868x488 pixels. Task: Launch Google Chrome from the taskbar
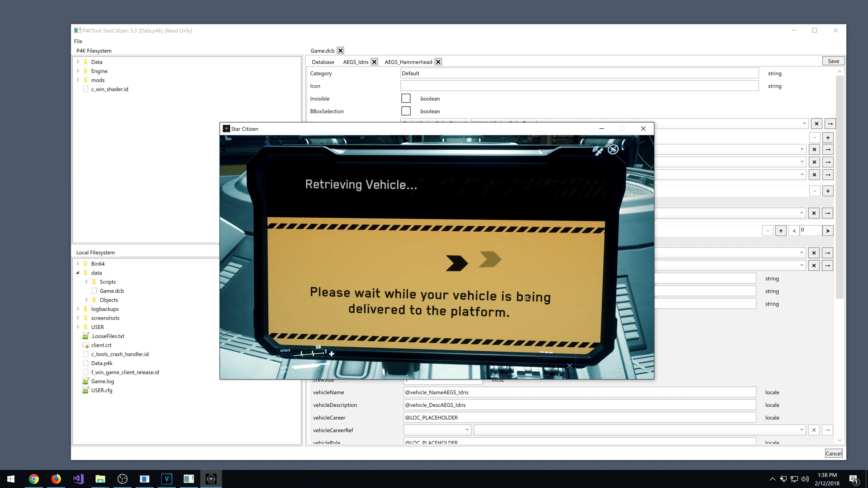[x=34, y=479]
